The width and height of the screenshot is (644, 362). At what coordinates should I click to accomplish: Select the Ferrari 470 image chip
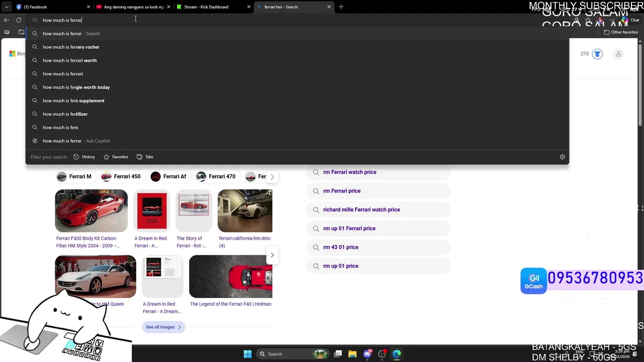pos(216,176)
